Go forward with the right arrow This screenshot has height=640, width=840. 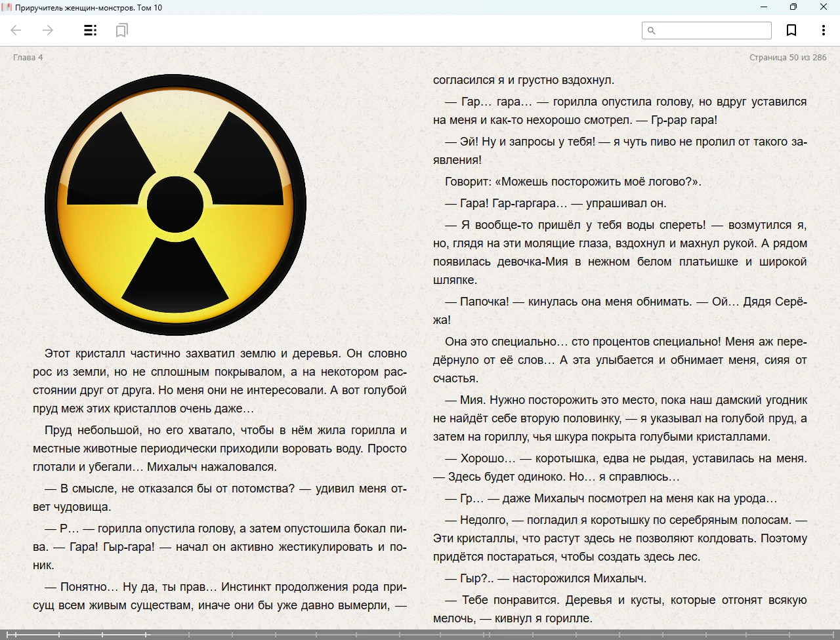click(x=48, y=30)
